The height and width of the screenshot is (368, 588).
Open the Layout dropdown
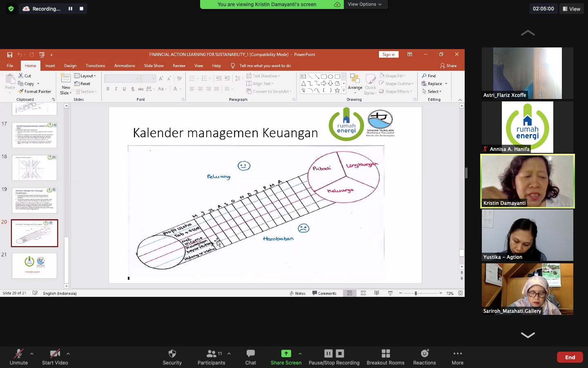85,76
